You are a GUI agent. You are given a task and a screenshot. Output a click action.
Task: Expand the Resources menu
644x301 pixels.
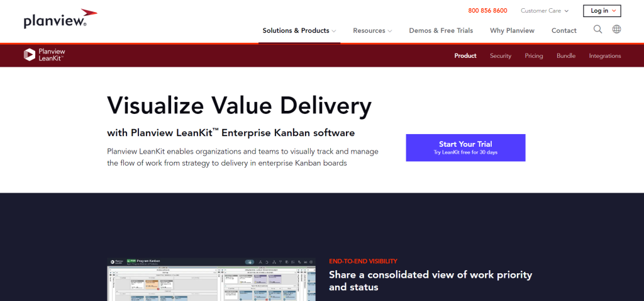point(372,30)
